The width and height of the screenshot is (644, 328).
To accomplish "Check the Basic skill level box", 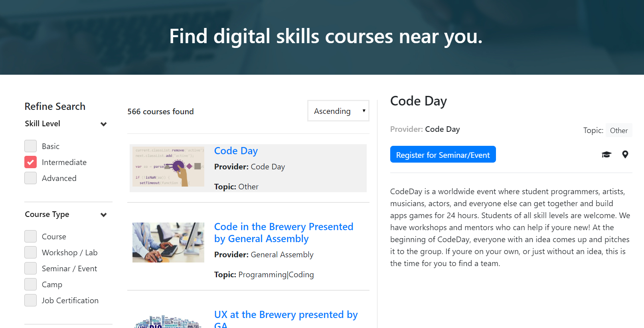I will (31, 146).
